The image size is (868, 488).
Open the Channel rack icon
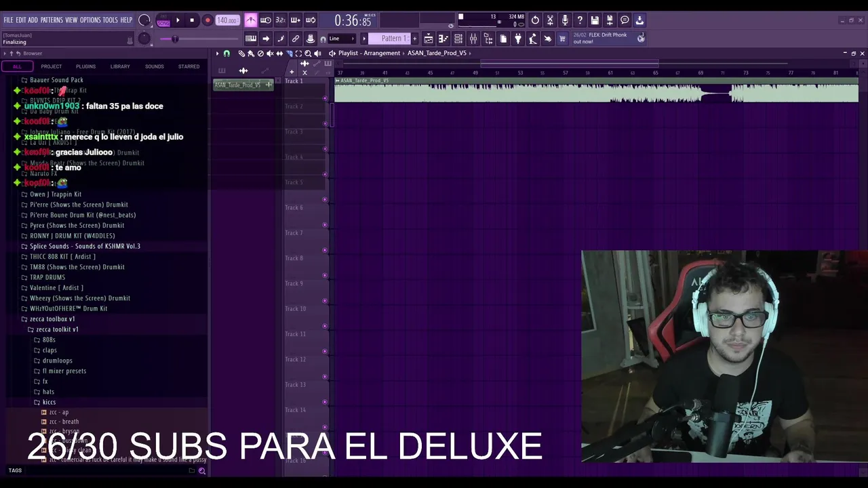coord(458,39)
